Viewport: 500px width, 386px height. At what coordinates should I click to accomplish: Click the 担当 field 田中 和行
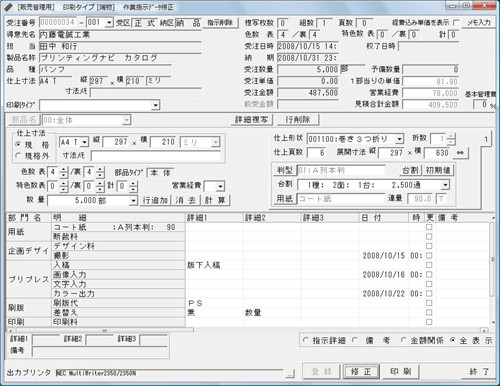(120, 46)
